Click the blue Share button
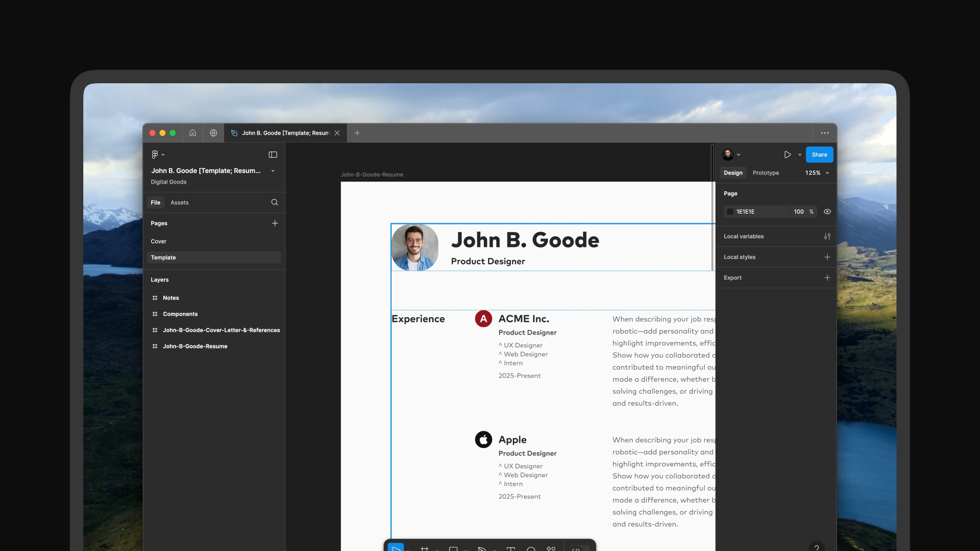Image resolution: width=980 pixels, height=551 pixels. click(819, 155)
